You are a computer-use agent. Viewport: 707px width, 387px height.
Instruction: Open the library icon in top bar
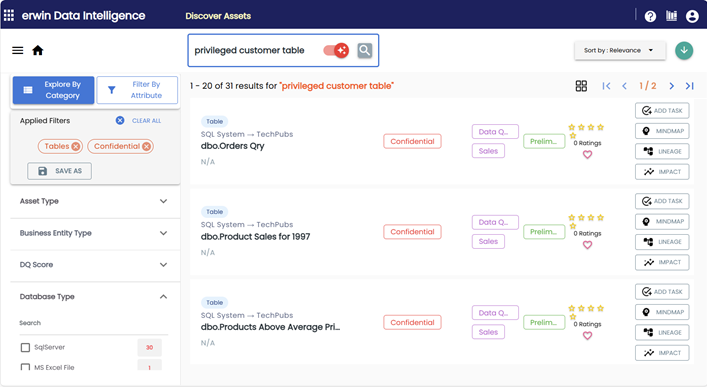coord(671,16)
